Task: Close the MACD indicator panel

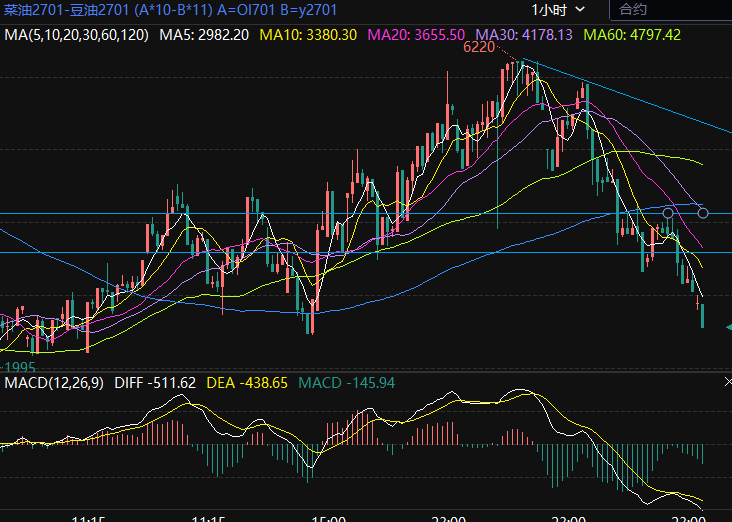Action: tap(728, 382)
